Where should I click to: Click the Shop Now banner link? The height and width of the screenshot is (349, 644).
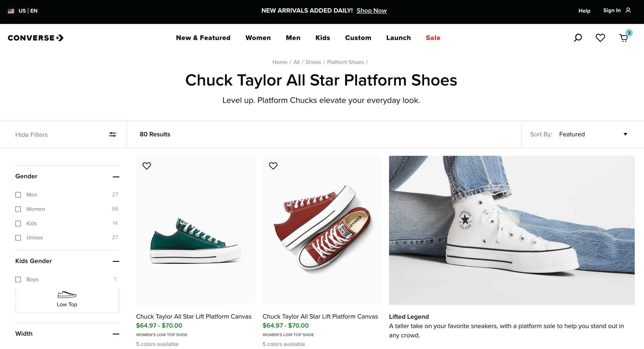371,11
